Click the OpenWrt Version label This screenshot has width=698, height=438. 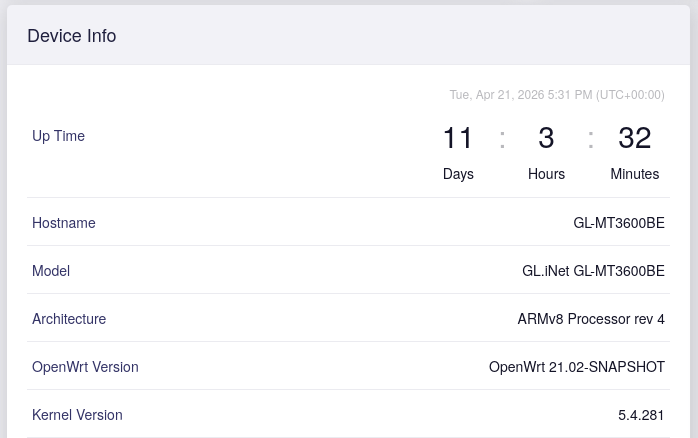[85, 367]
